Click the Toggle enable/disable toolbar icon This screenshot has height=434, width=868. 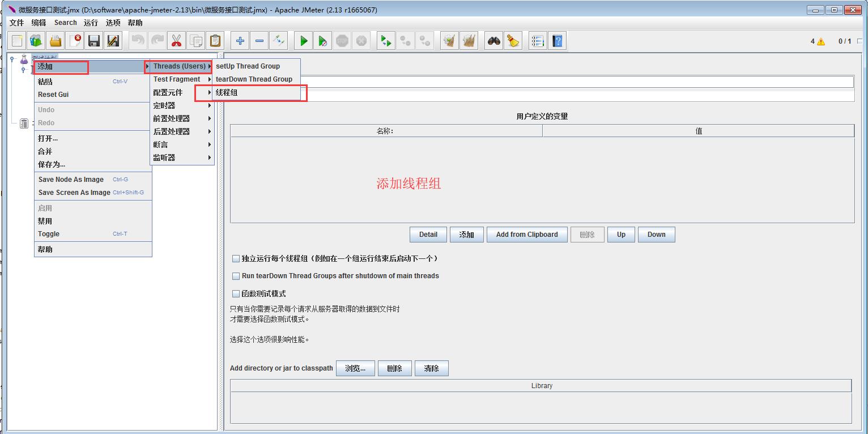pos(279,41)
